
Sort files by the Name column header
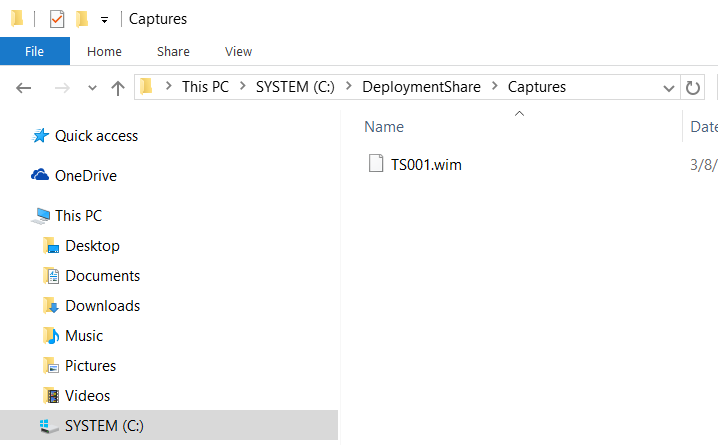[x=384, y=127]
